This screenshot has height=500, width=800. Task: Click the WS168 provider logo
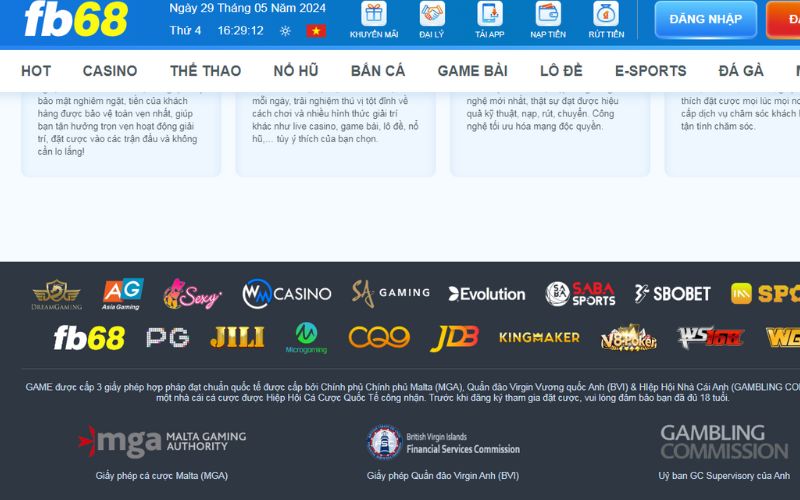[710, 338]
